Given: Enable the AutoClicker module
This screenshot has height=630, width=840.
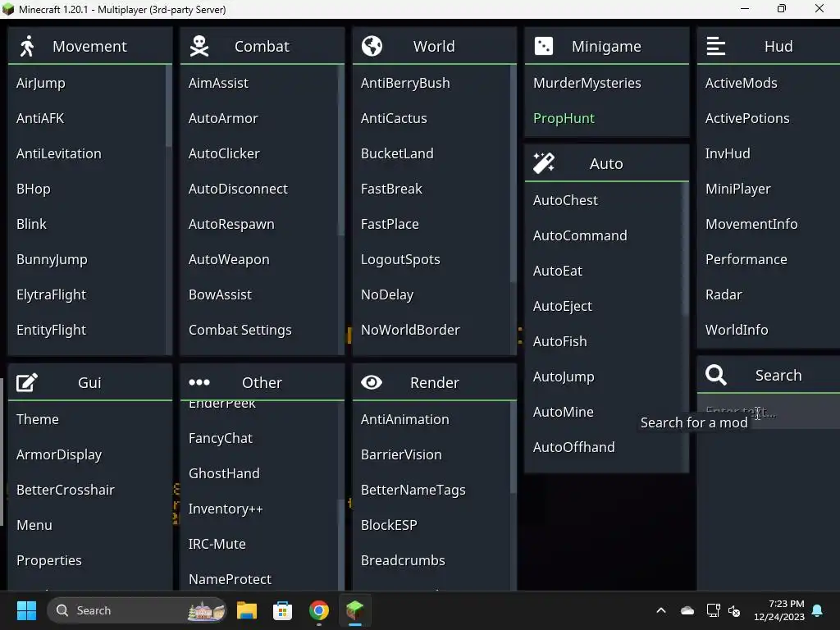Looking at the screenshot, I should (x=259, y=153).
